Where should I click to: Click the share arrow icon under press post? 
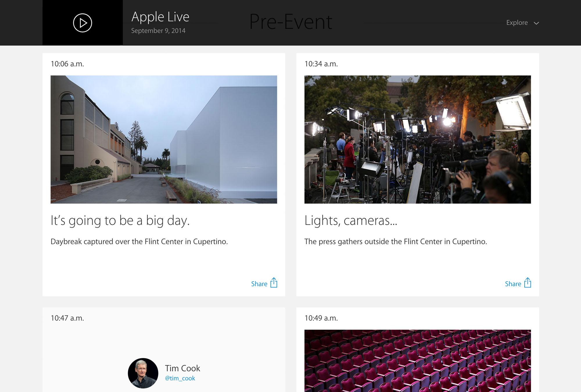528,283
